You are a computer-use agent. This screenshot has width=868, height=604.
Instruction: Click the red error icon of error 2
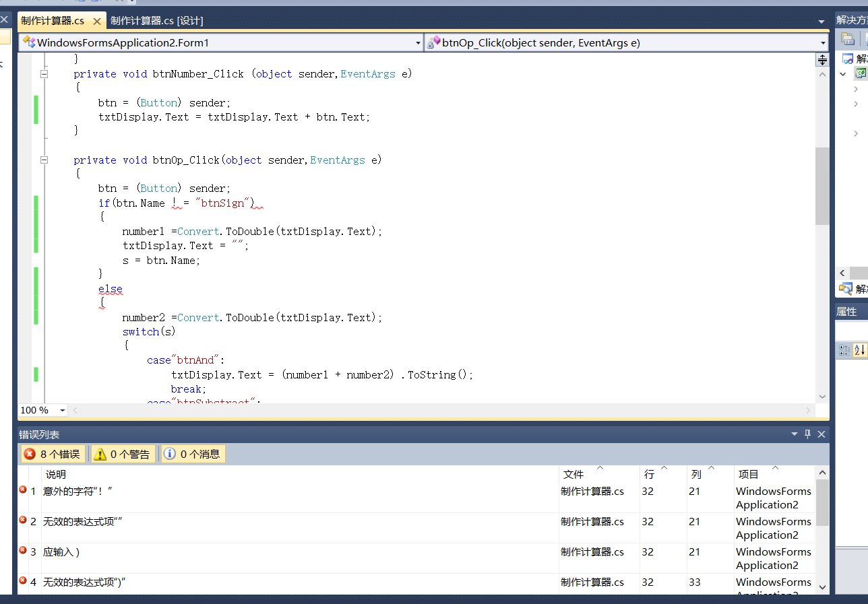(23, 521)
